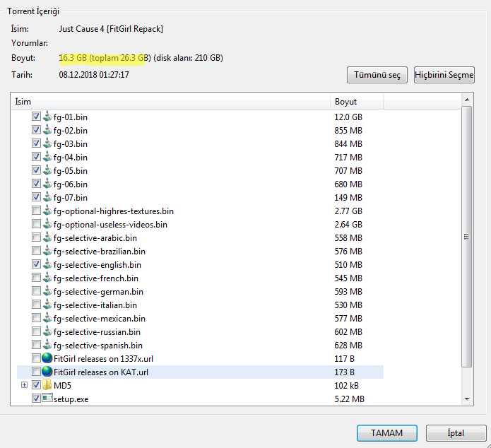This screenshot has height=448, width=491.
Task: Click the icon of fg-optional-useless-videos.bin
Action: point(47,224)
